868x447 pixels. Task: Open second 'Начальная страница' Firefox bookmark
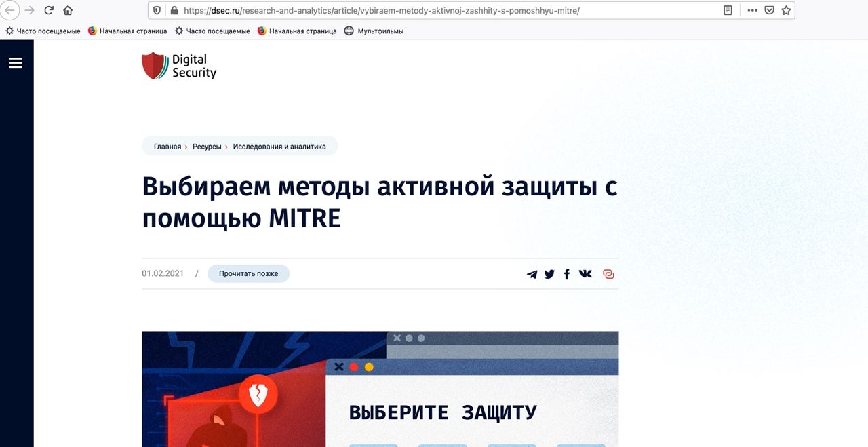(x=297, y=31)
